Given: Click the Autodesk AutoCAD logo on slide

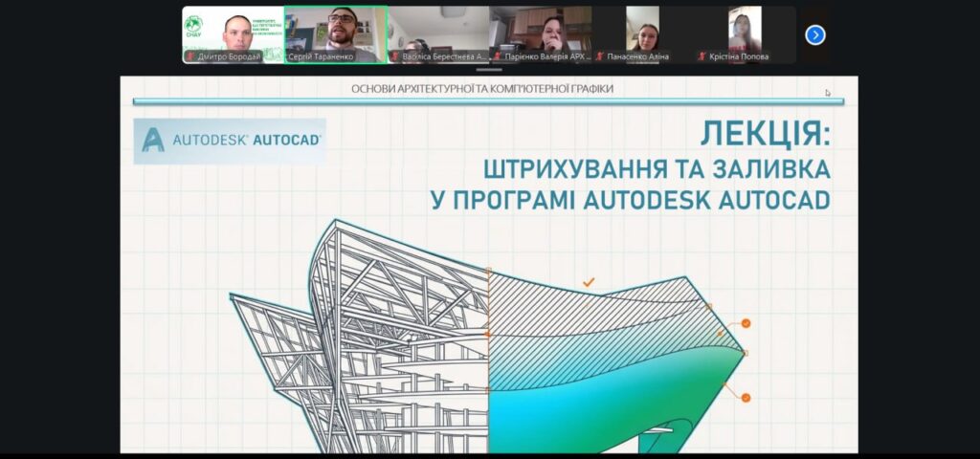Looking at the screenshot, I should coord(230,140).
